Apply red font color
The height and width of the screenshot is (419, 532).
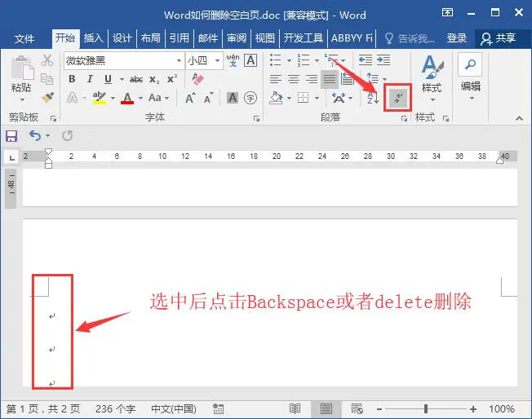click(127, 98)
